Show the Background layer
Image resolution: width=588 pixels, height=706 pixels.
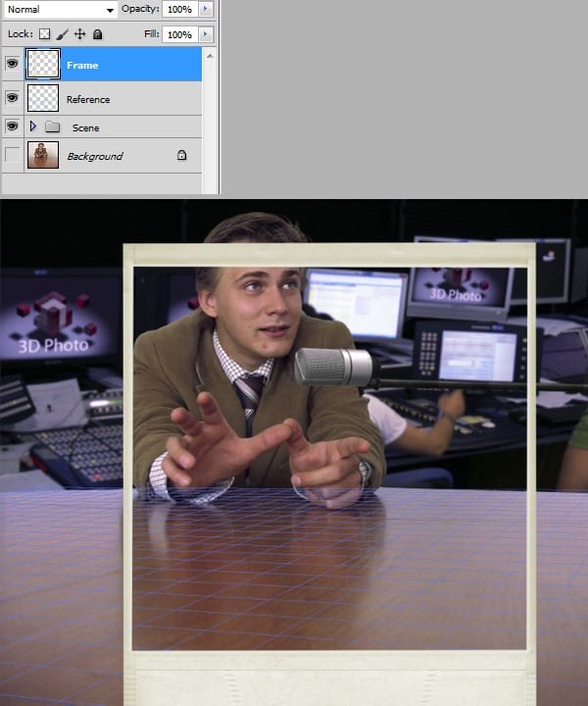click(12, 155)
